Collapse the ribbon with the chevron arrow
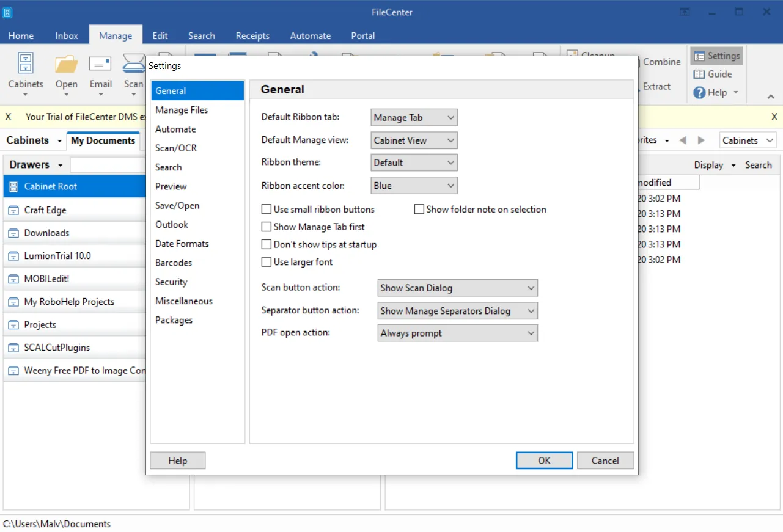783x532 pixels. [771, 97]
